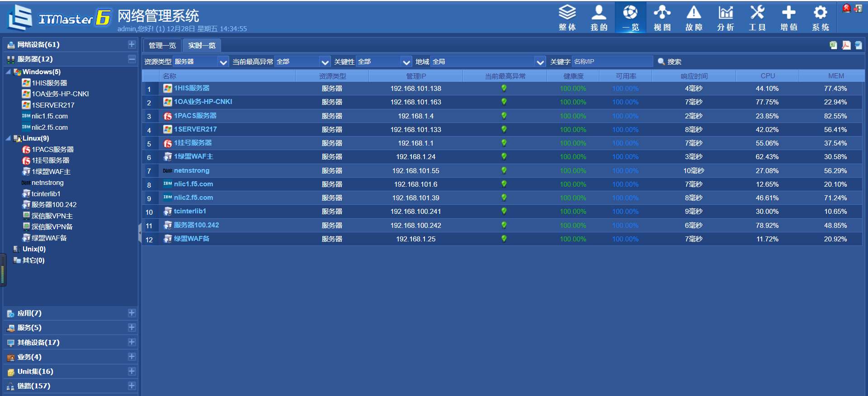
Task: Click the F5 icon in 1PACS服务器 table row
Action: pyautogui.click(x=168, y=116)
